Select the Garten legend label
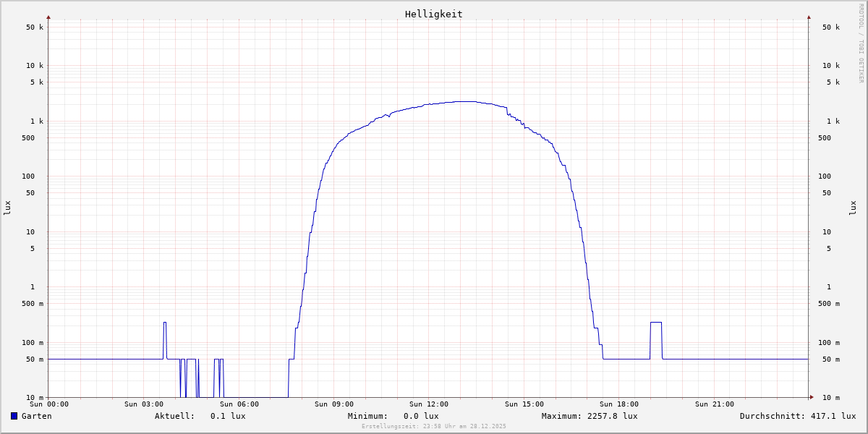This screenshot has height=434, width=868. pyautogui.click(x=36, y=416)
